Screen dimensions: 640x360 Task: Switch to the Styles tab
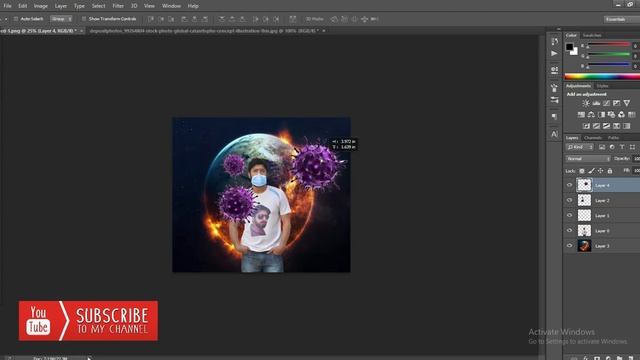pos(602,86)
